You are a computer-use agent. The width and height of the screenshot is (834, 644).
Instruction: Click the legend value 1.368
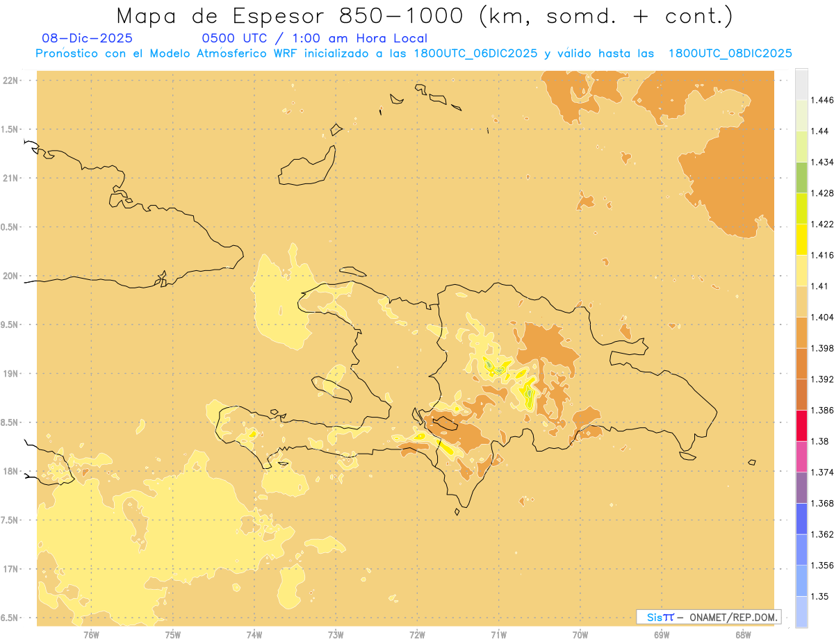click(824, 503)
